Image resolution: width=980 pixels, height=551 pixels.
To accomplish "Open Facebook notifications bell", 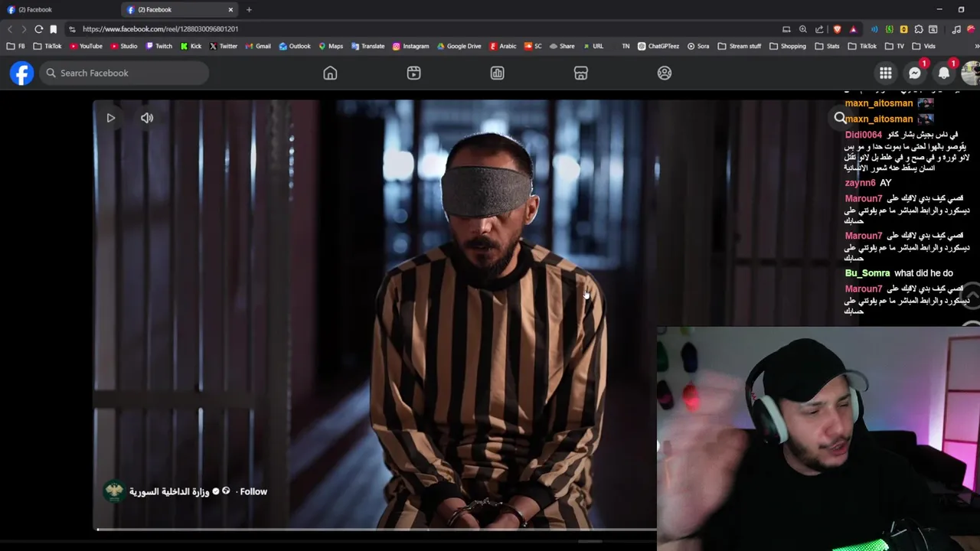I will [944, 73].
